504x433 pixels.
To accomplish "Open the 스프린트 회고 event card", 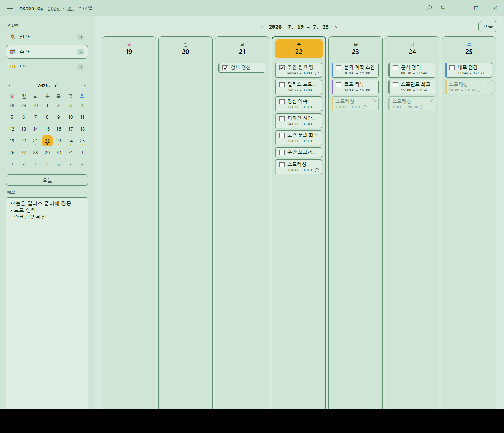I will 412,87.
